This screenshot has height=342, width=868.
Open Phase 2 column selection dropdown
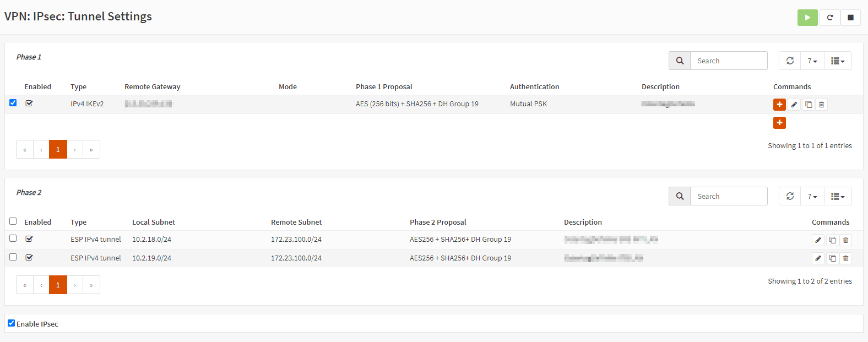tap(838, 196)
